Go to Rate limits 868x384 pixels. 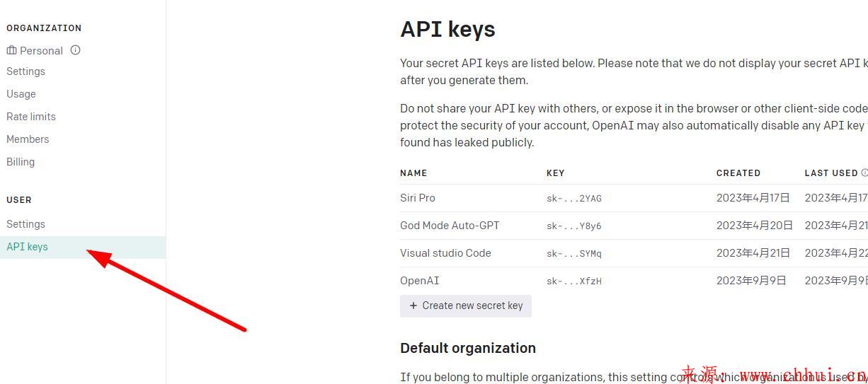[31, 117]
